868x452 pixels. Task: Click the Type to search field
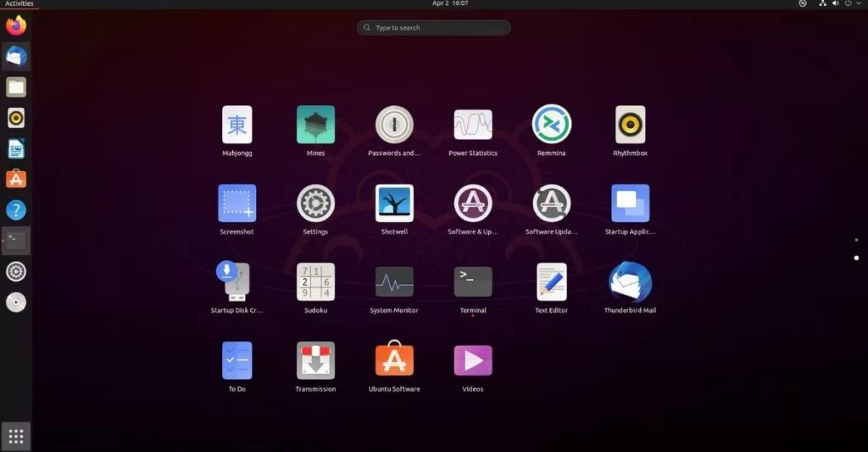[433, 28]
